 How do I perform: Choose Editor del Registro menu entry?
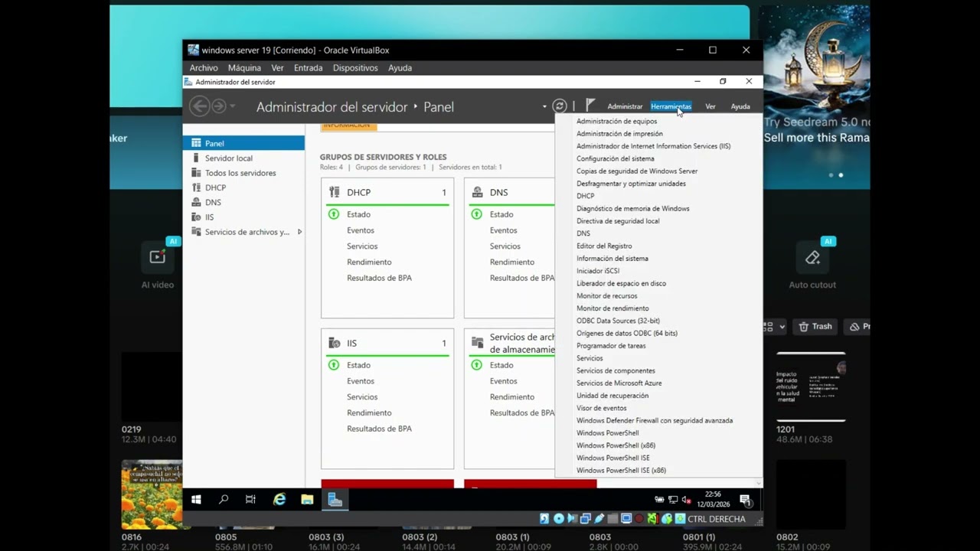tap(604, 246)
